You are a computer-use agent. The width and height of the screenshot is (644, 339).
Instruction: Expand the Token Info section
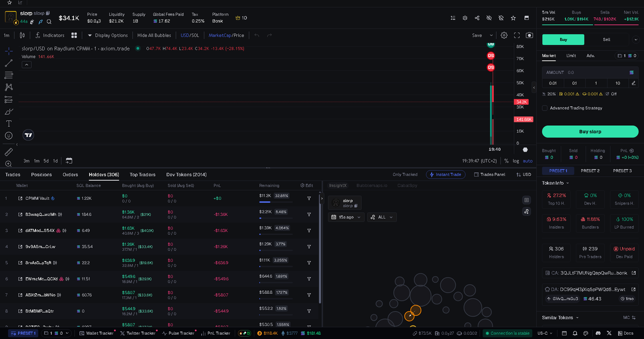click(555, 183)
